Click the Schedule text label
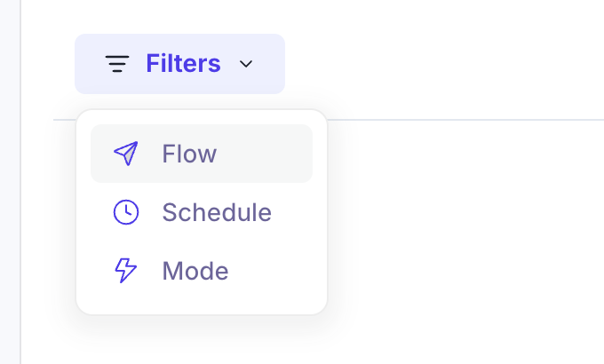 tap(217, 212)
